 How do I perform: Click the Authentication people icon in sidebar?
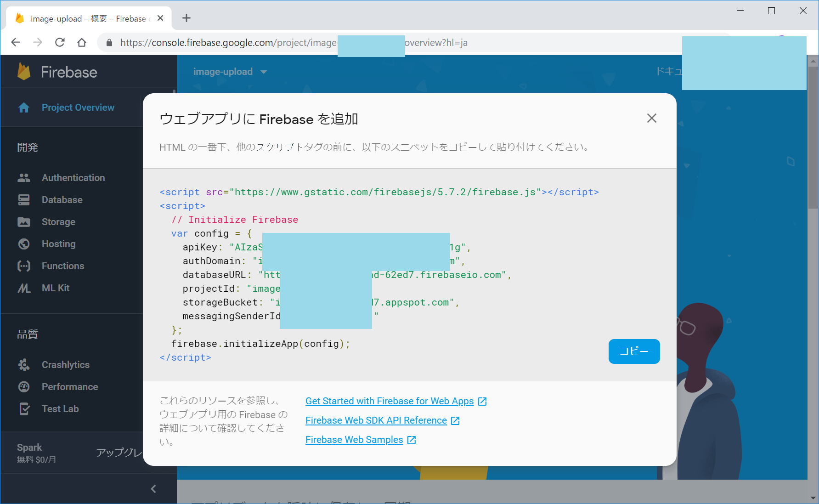(24, 178)
